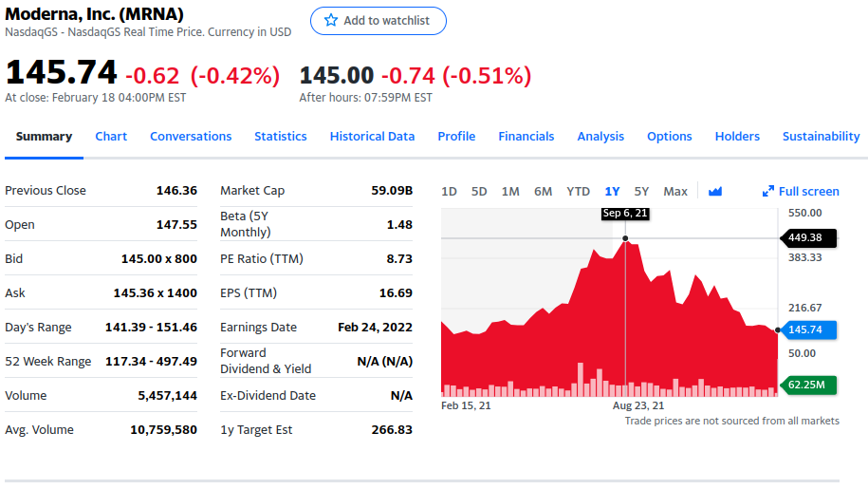Click the Sep 6, 21 chart date marker
The image size is (868, 489).
pyautogui.click(x=625, y=214)
